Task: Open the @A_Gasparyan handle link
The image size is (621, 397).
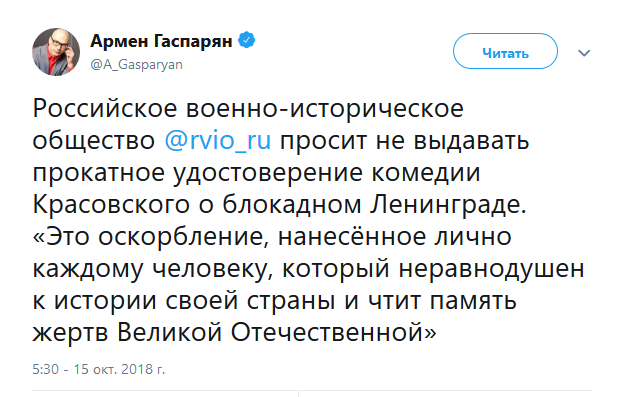Action: coord(137,65)
